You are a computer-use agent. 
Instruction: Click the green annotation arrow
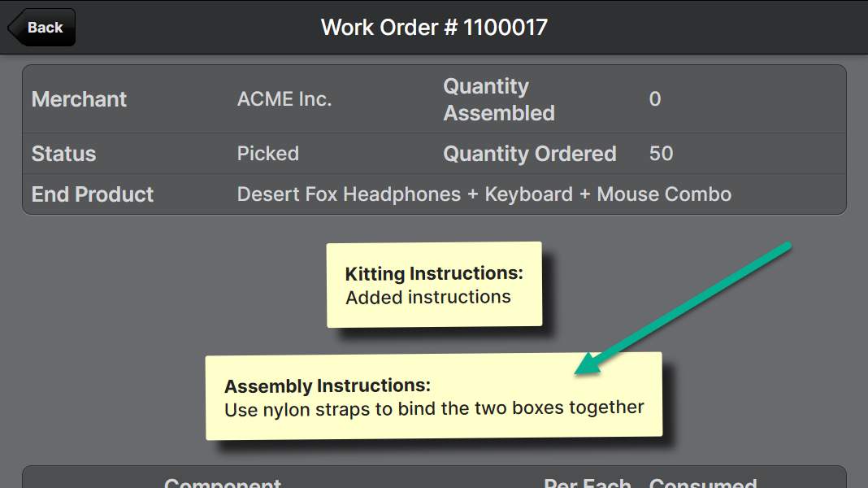tap(683, 309)
